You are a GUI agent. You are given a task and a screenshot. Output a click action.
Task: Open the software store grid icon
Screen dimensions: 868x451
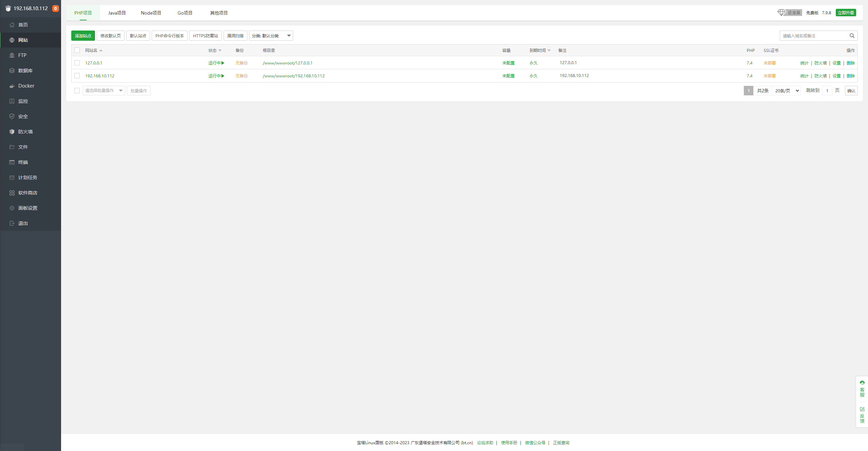pyautogui.click(x=12, y=193)
